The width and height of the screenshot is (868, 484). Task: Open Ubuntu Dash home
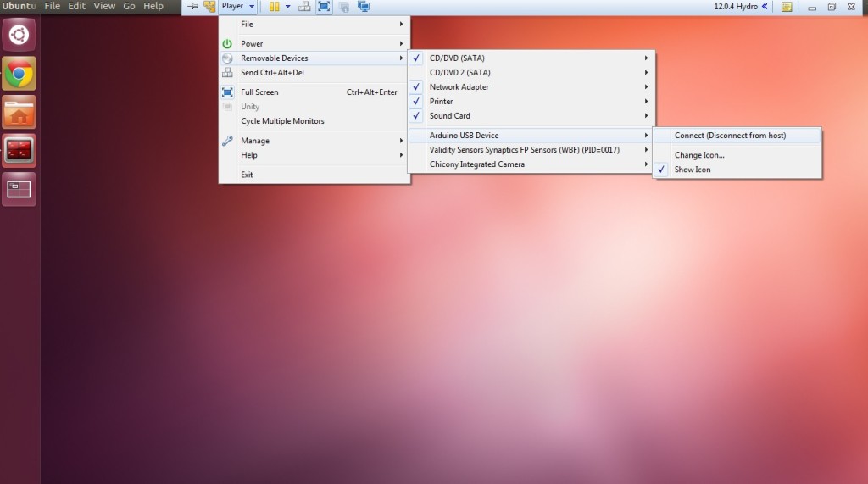pos(19,36)
